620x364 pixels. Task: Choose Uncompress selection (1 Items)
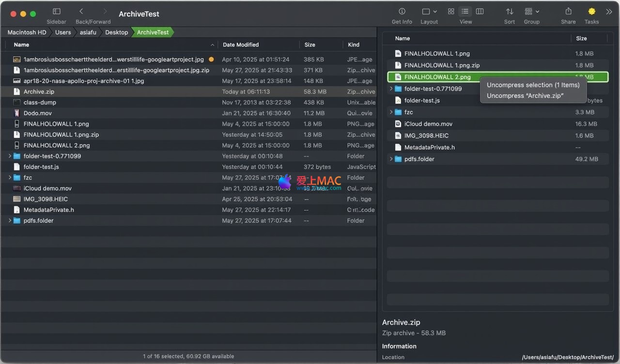click(533, 85)
